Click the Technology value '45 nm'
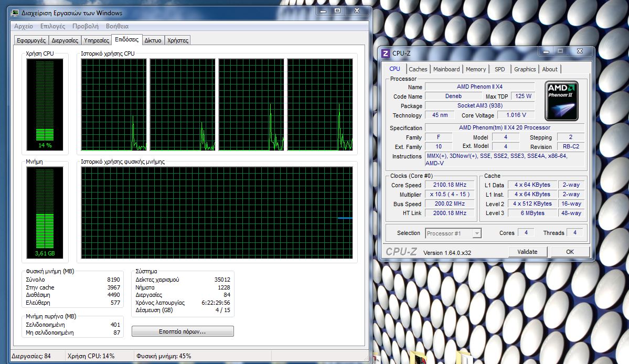Screen dimensions: 629x364 440,115
